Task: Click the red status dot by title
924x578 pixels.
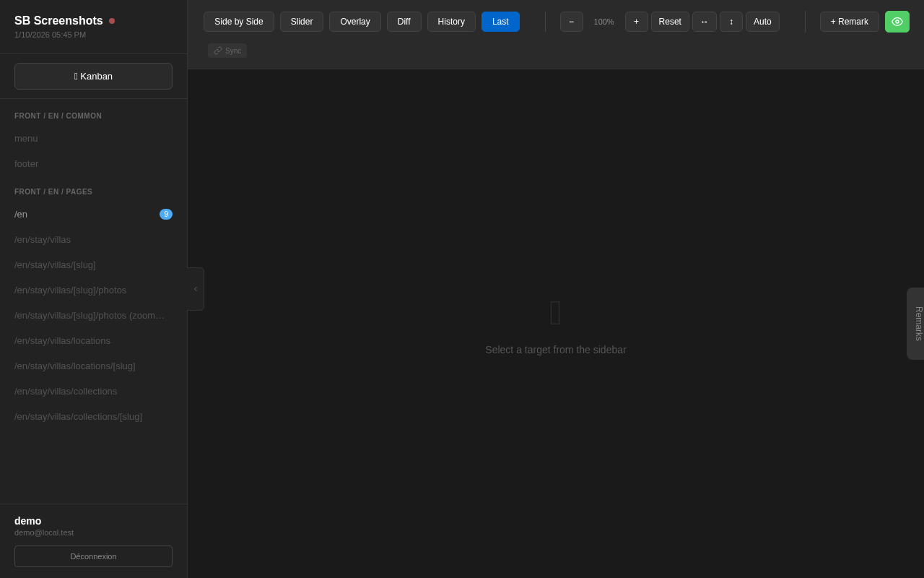Action: tap(112, 21)
